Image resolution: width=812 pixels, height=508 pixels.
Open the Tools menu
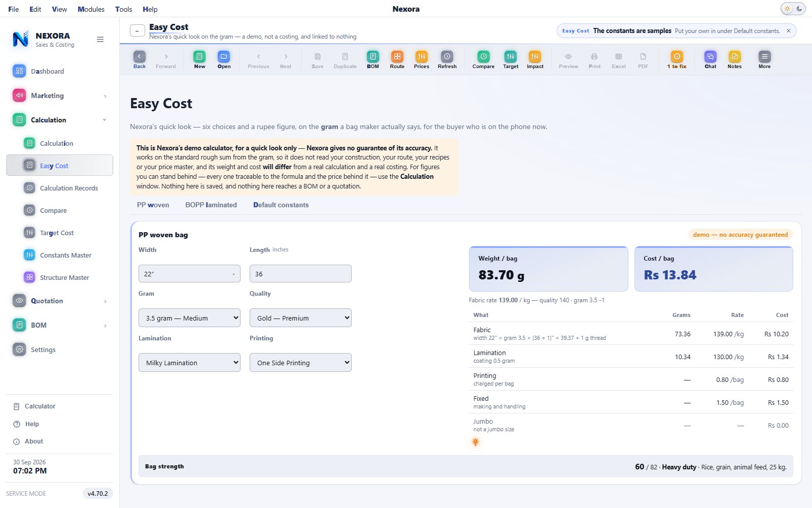[x=123, y=9]
